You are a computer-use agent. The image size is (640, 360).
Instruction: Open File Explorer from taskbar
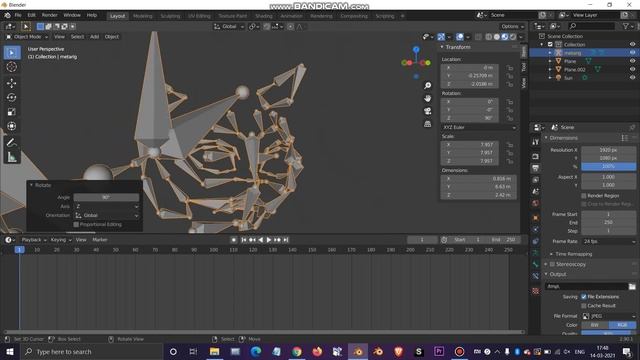coord(214,351)
